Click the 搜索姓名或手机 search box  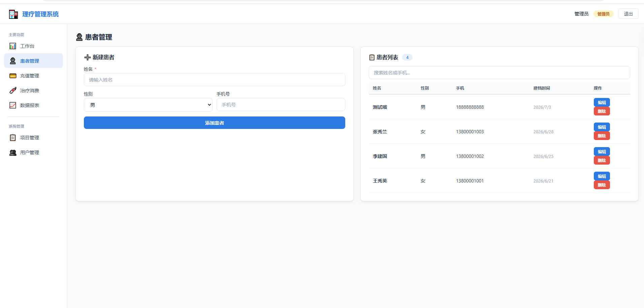click(x=500, y=73)
